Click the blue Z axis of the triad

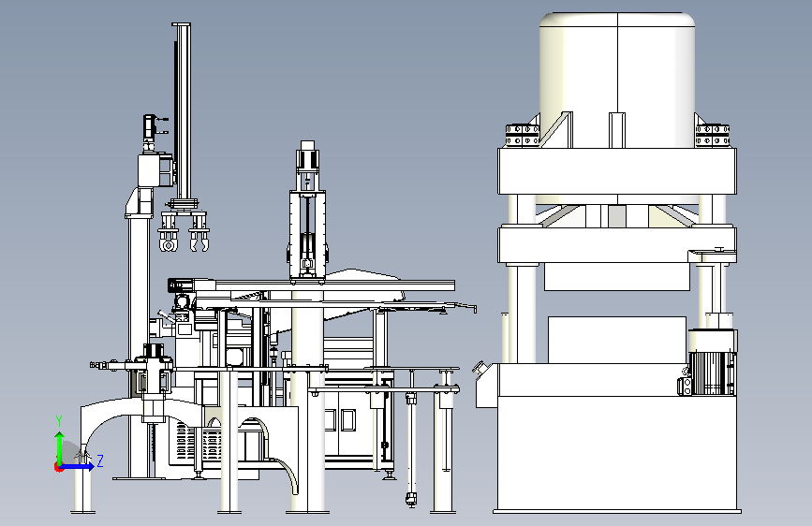(79, 466)
